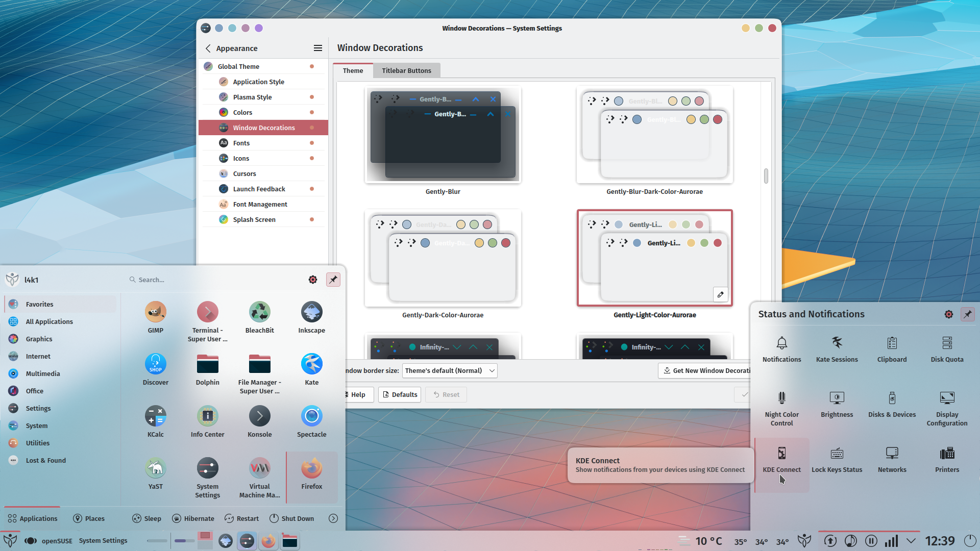This screenshot has width=980, height=551.
Task: Open the Printers applet
Action: 947,460
